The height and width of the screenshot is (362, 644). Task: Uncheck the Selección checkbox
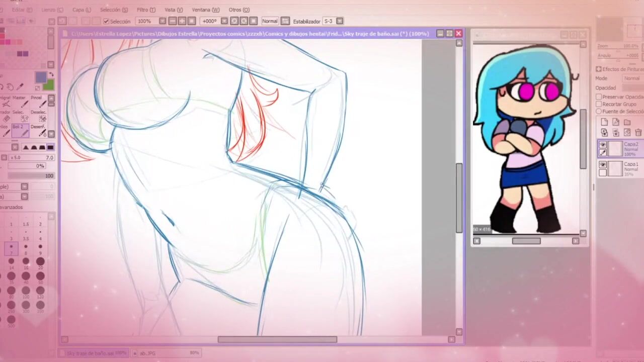(106, 21)
